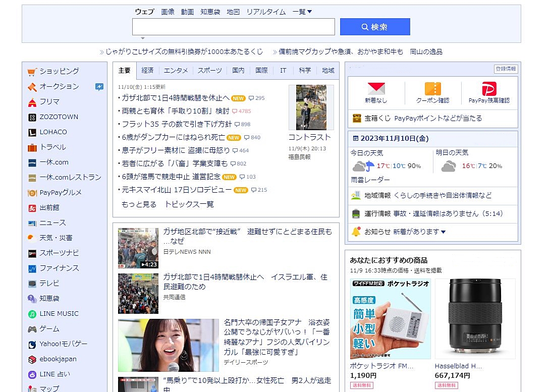The width and height of the screenshot is (551, 392).
Task: Expand search box suggestion arrow below input
Action: (x=143, y=38)
